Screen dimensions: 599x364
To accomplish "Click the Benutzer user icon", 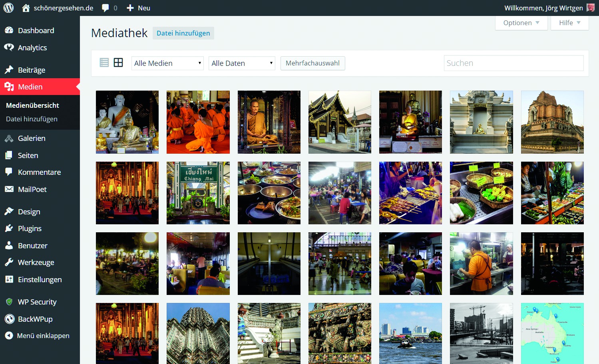I will click(9, 245).
